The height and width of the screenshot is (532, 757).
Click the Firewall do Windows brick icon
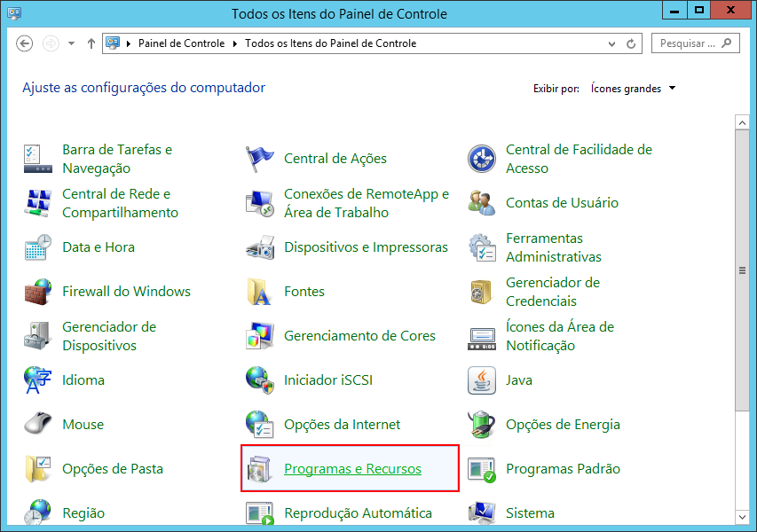37,292
